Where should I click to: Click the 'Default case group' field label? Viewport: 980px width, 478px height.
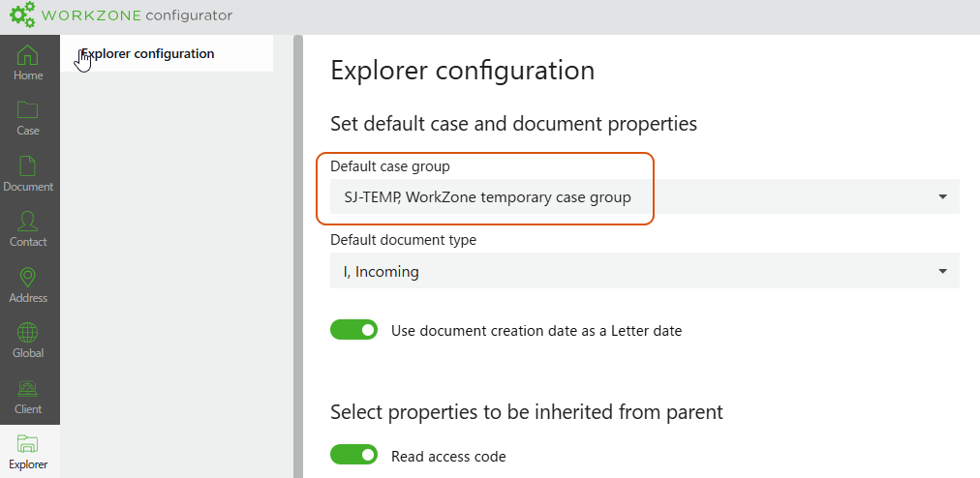389,166
